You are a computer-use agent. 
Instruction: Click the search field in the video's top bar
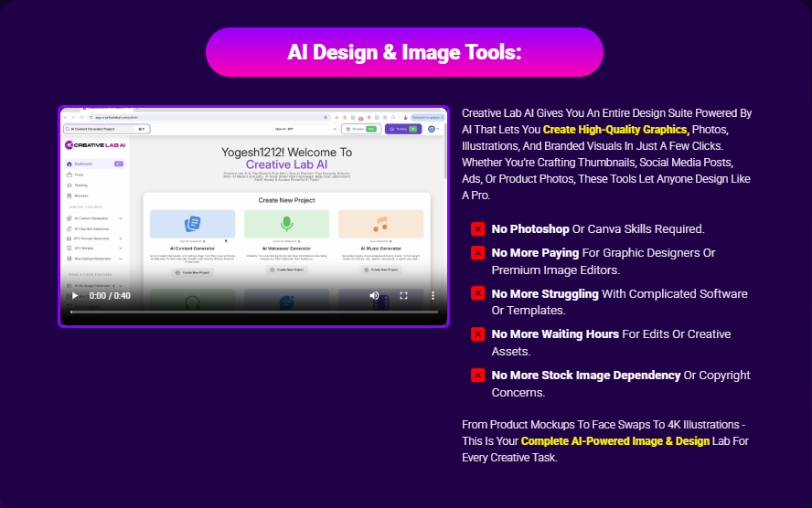pyautogui.click(x=107, y=129)
